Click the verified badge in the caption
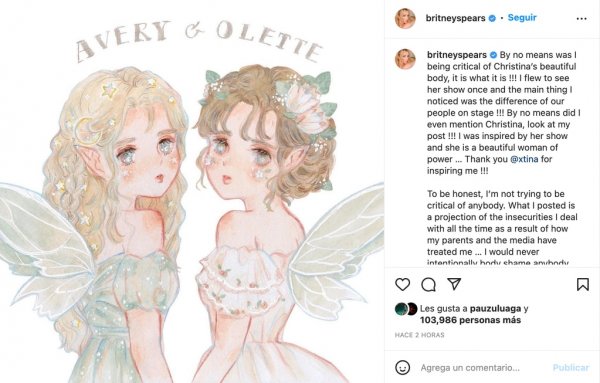 (493, 55)
